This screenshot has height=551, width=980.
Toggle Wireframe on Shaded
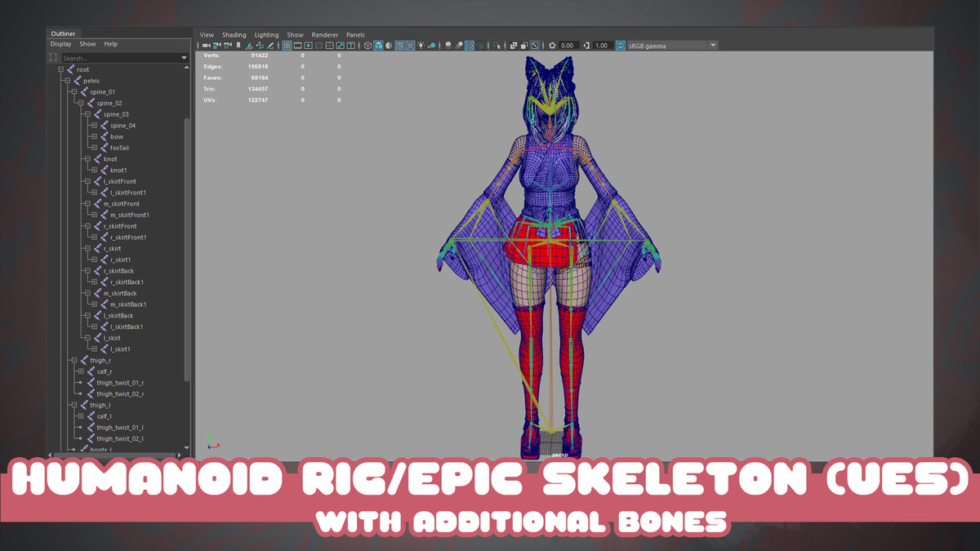399,46
